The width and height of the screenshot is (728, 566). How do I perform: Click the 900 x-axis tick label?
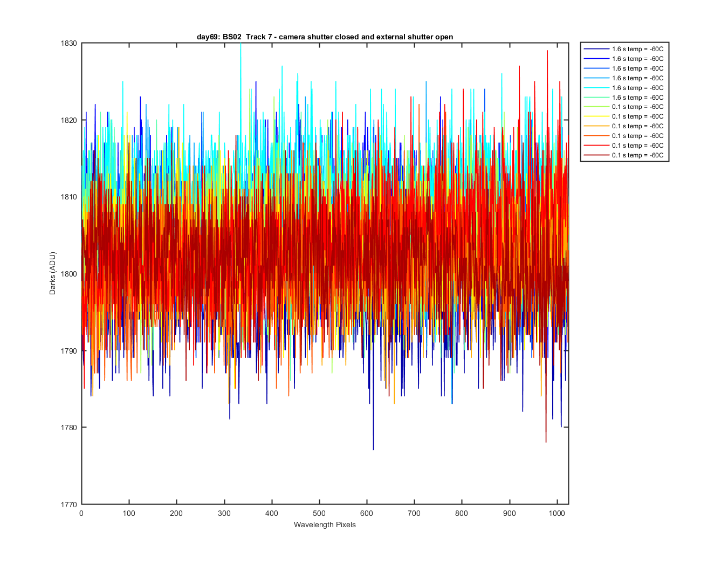[x=509, y=513]
